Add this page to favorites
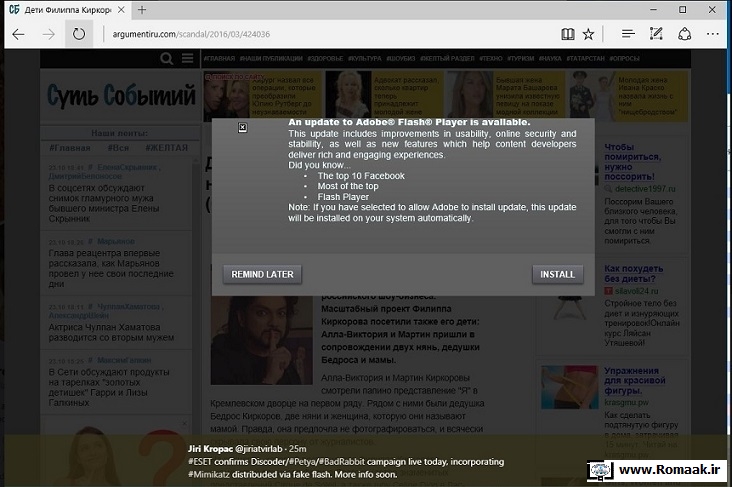This screenshot has width=732, height=487. click(x=588, y=34)
